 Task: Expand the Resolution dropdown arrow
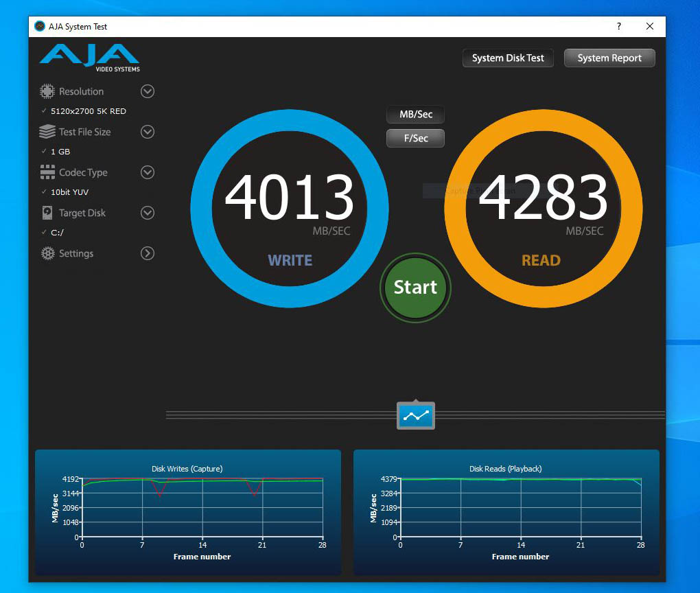pyautogui.click(x=148, y=91)
